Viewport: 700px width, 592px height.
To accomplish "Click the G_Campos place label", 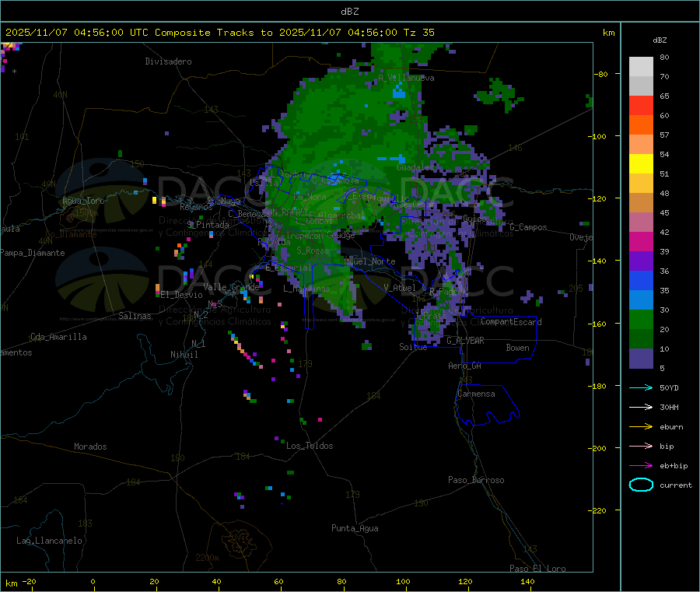I will [x=528, y=227].
